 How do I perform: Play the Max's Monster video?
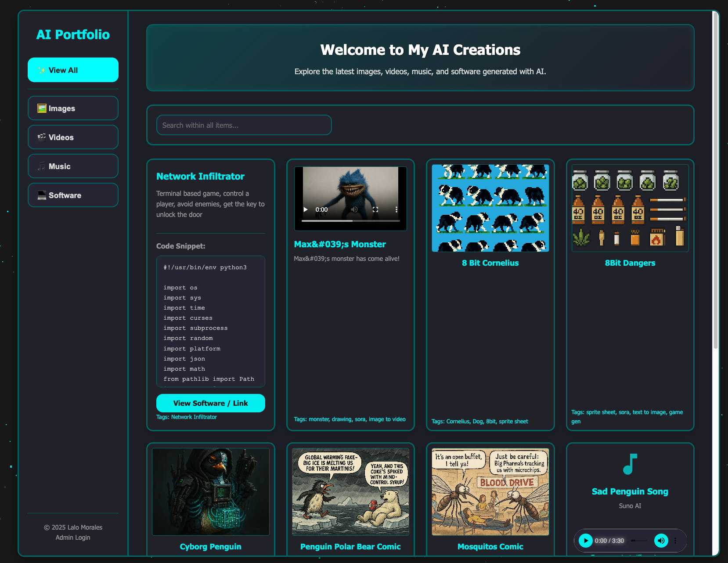tap(306, 209)
